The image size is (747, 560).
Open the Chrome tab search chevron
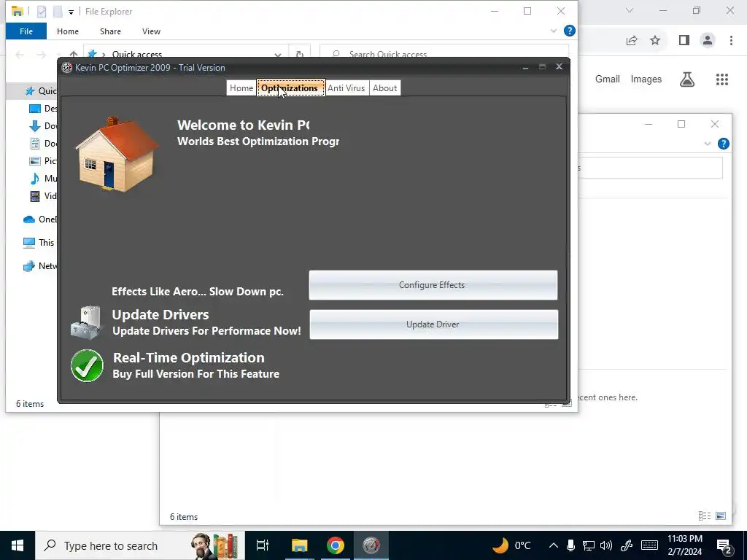[630, 10]
